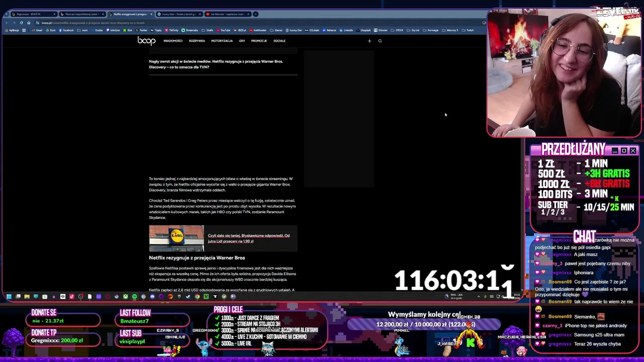Open the YouTube bookmark
Image resolution: width=644 pixels, height=362 pixels.
223,30
